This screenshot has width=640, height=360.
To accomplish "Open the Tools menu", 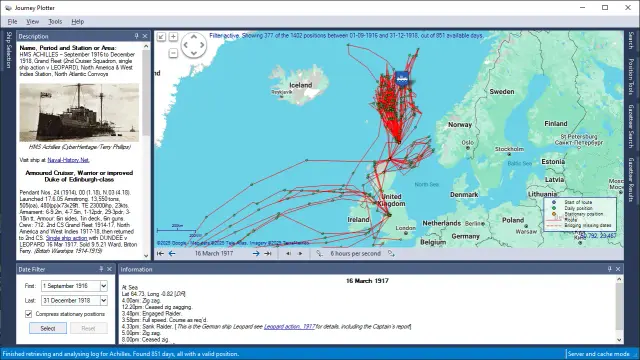I will [x=55, y=22].
